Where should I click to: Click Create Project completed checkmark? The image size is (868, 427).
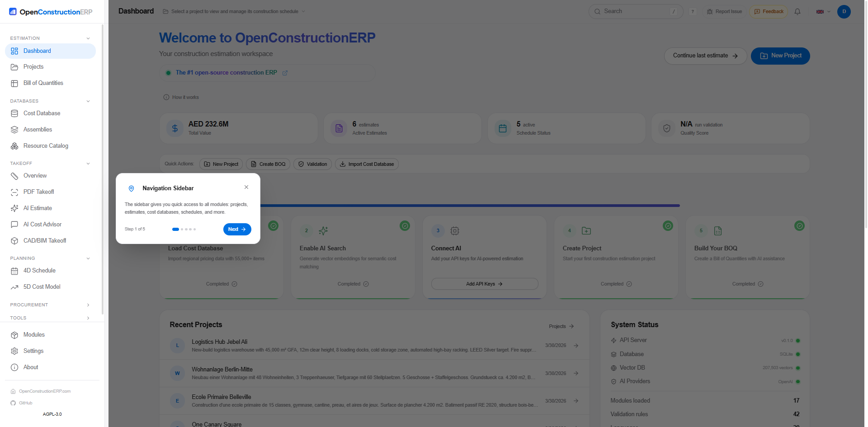(x=668, y=225)
